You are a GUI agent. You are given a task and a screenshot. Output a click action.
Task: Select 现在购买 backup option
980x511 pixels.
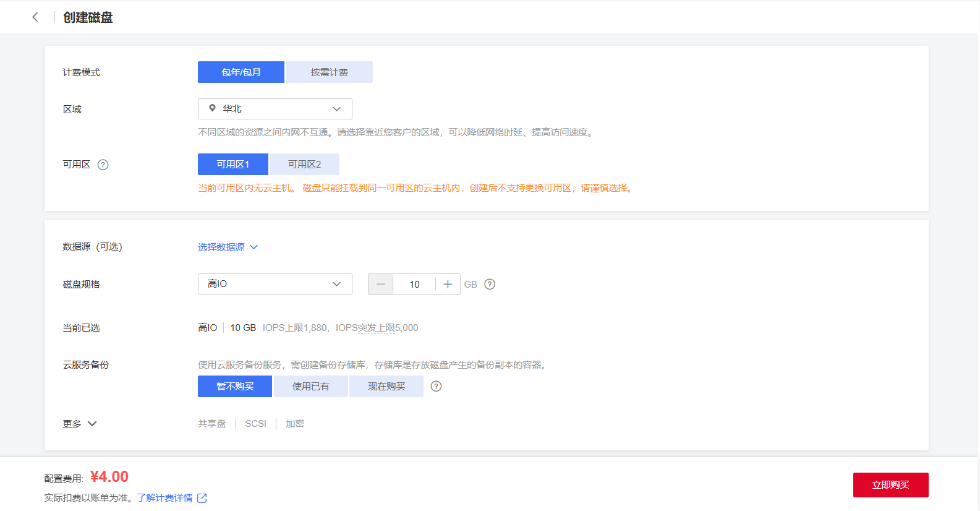(x=386, y=387)
